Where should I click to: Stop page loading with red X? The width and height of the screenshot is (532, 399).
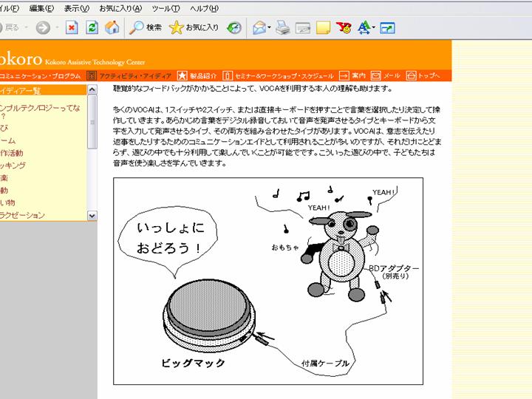(72, 27)
